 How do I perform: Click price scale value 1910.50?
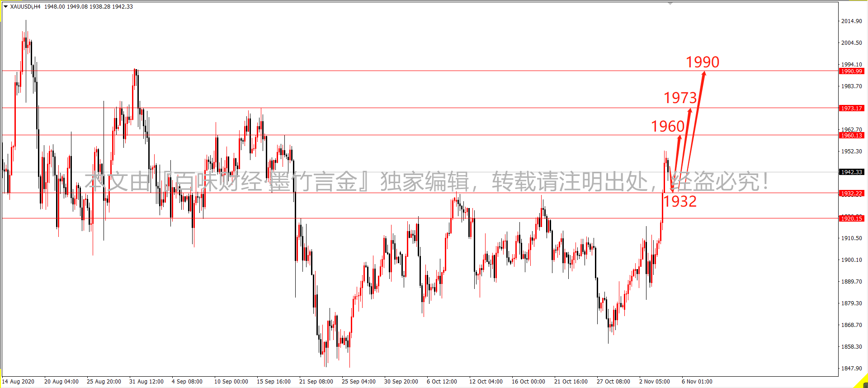[x=851, y=238]
